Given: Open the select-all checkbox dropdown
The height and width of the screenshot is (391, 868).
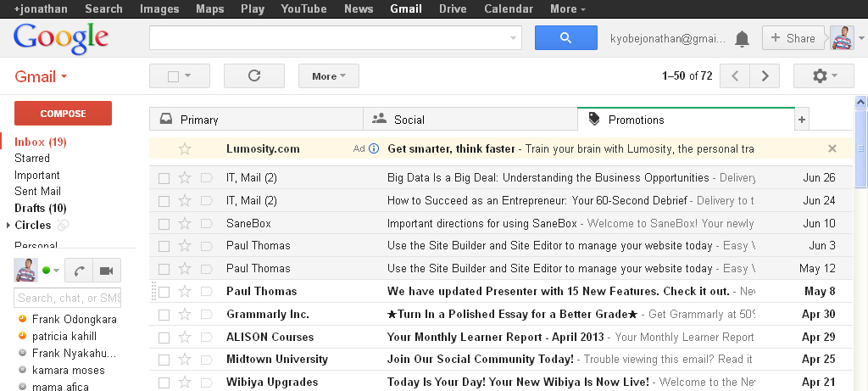Looking at the screenshot, I should point(180,75).
